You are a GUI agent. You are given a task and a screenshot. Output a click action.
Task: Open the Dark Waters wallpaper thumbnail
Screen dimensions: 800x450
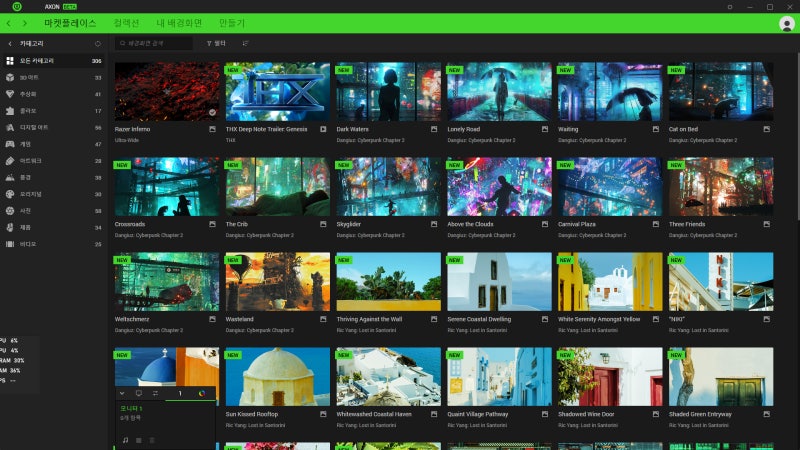[388, 92]
